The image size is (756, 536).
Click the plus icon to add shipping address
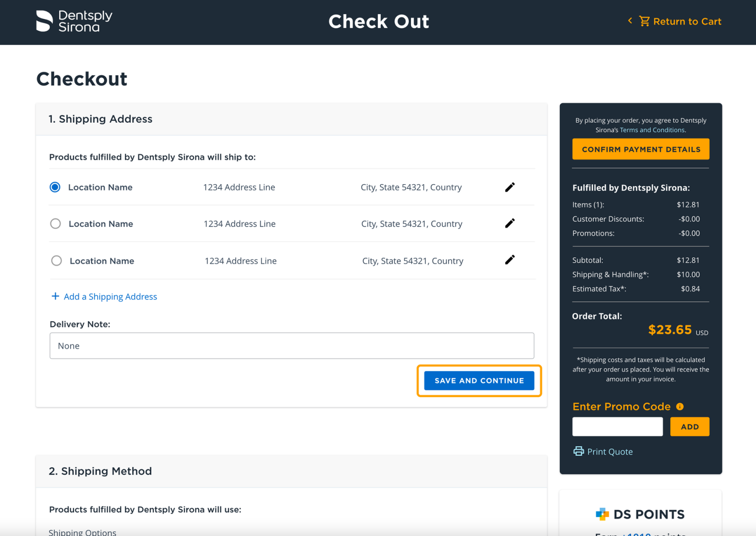[x=55, y=296]
